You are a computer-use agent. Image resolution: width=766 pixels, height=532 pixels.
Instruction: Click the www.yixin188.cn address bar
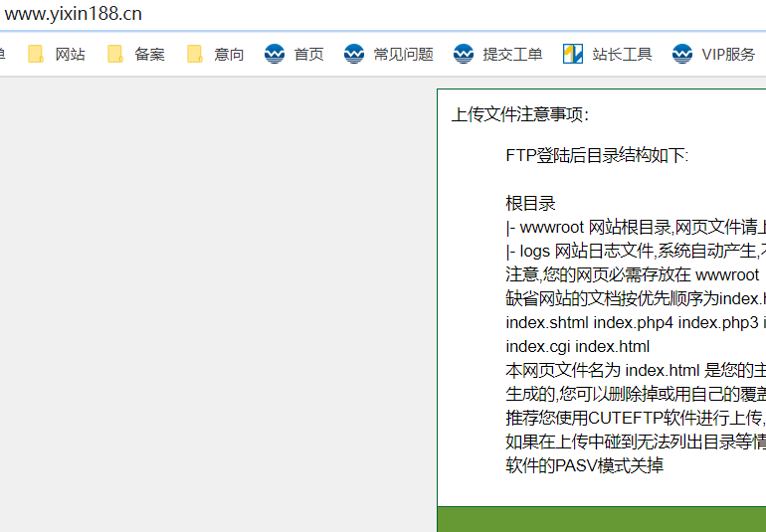click(298, 14)
